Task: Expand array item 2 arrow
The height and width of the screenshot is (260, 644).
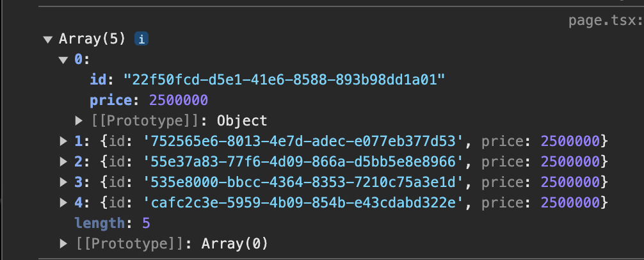Action: 63,161
